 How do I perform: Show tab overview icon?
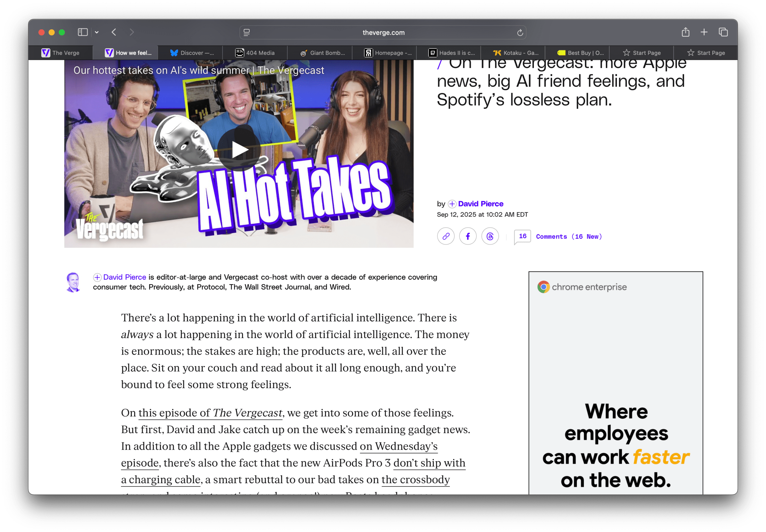tap(723, 32)
